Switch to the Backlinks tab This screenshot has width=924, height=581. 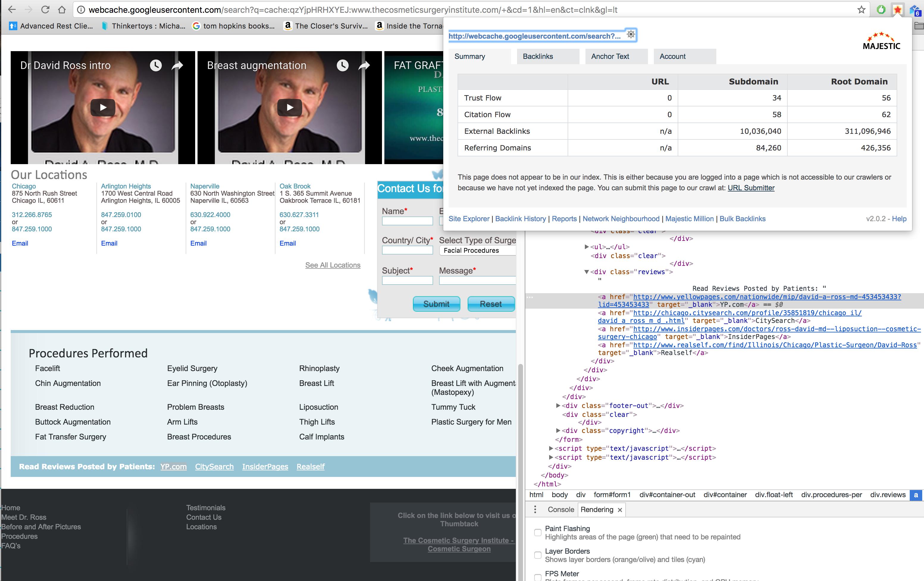(548, 56)
